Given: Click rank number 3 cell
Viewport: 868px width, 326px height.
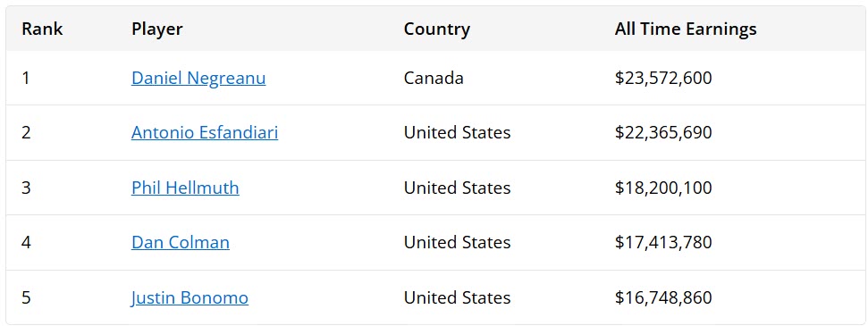Looking at the screenshot, I should (26, 188).
